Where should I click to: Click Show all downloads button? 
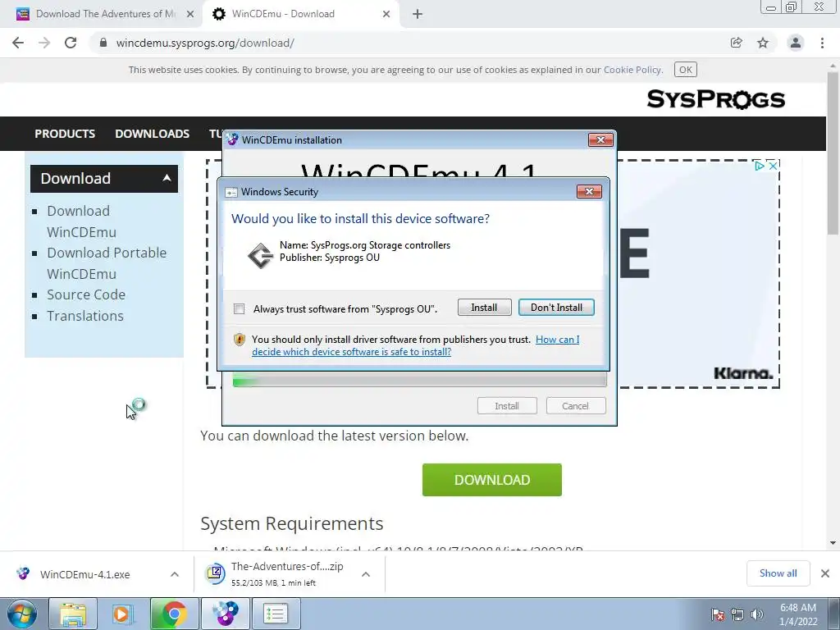point(778,573)
